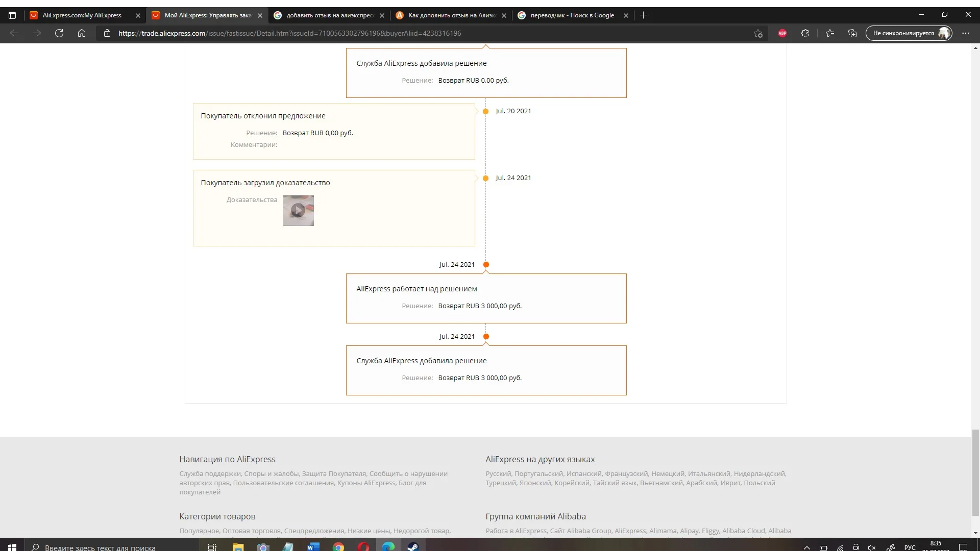Play the buyer's evidence video thumbnail
This screenshot has width=980, height=551.
point(298,210)
